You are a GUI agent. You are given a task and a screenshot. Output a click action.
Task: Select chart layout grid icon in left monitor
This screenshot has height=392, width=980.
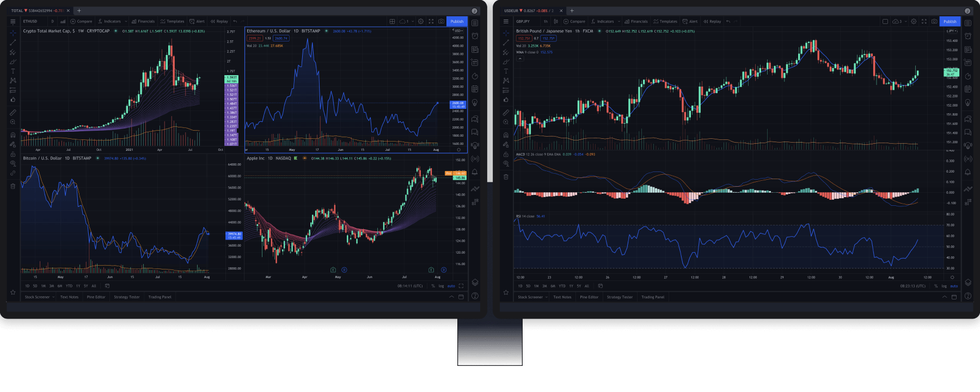[392, 21]
